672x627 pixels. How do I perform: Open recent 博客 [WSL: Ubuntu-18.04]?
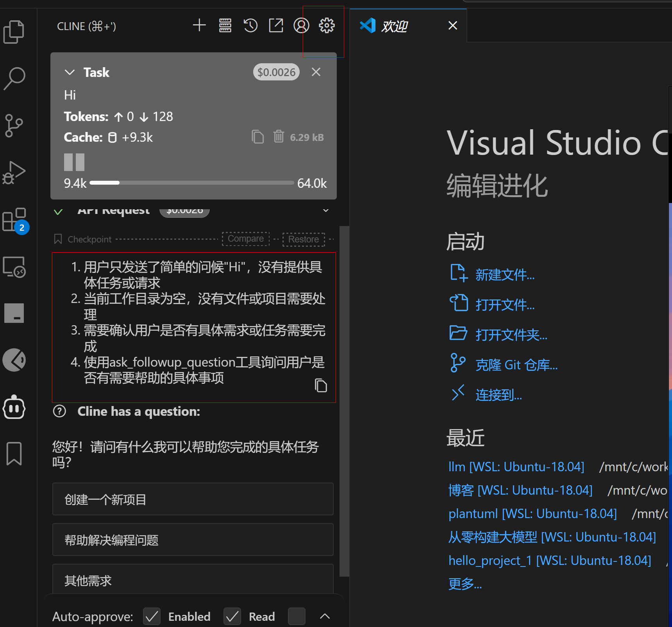pyautogui.click(x=520, y=490)
